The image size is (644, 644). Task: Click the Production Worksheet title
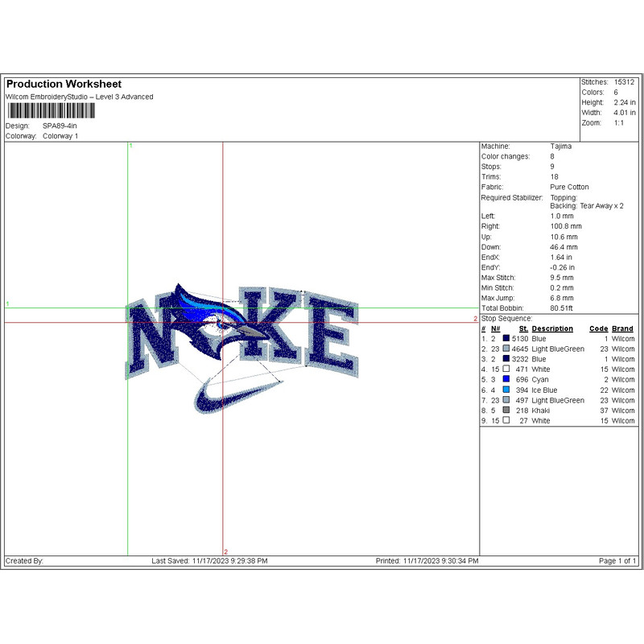[64, 85]
